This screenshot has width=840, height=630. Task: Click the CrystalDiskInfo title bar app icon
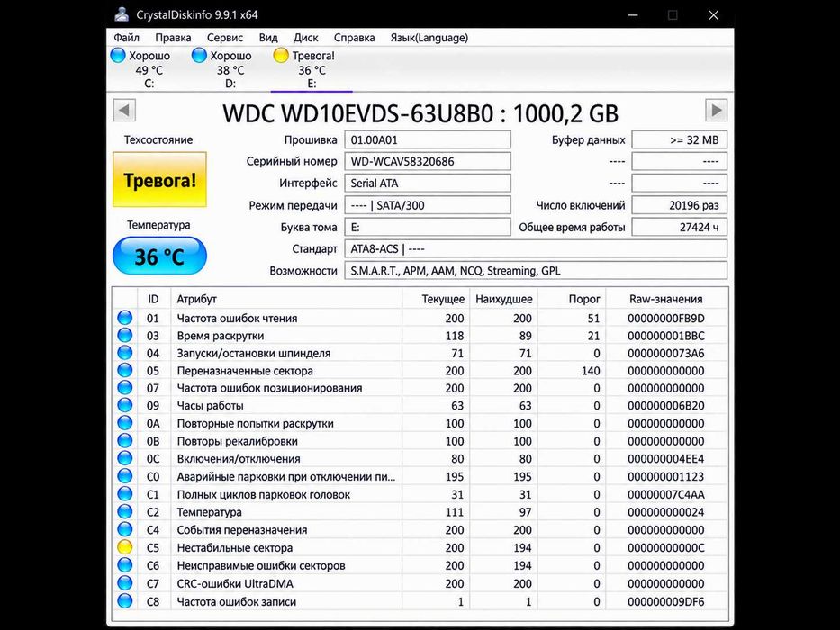(122, 14)
